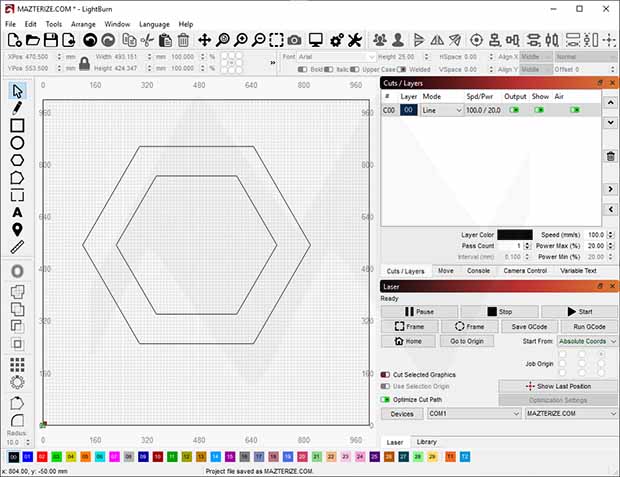
Task: Click Mirror Horizontal icon in toolbar
Action: click(x=437, y=40)
